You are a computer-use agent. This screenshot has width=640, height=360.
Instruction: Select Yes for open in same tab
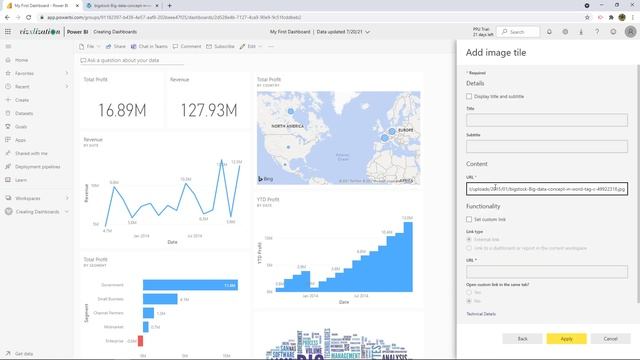coord(469,293)
